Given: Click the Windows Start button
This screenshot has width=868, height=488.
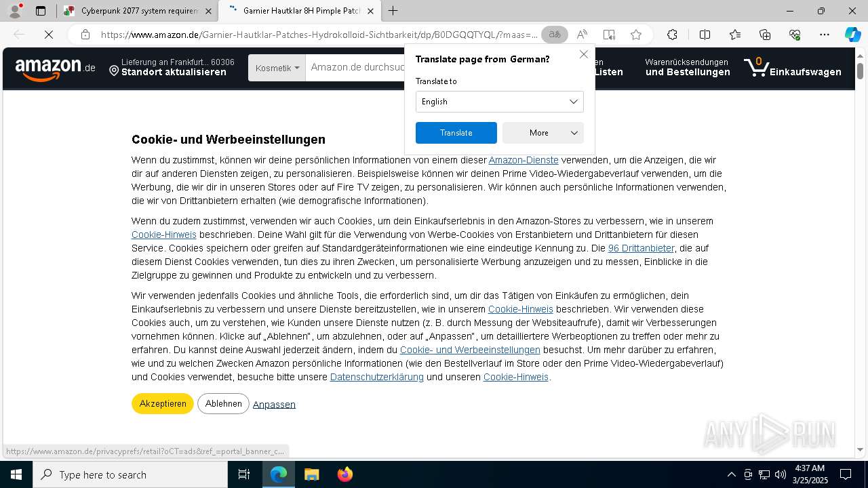Looking at the screenshot, I should [16, 474].
